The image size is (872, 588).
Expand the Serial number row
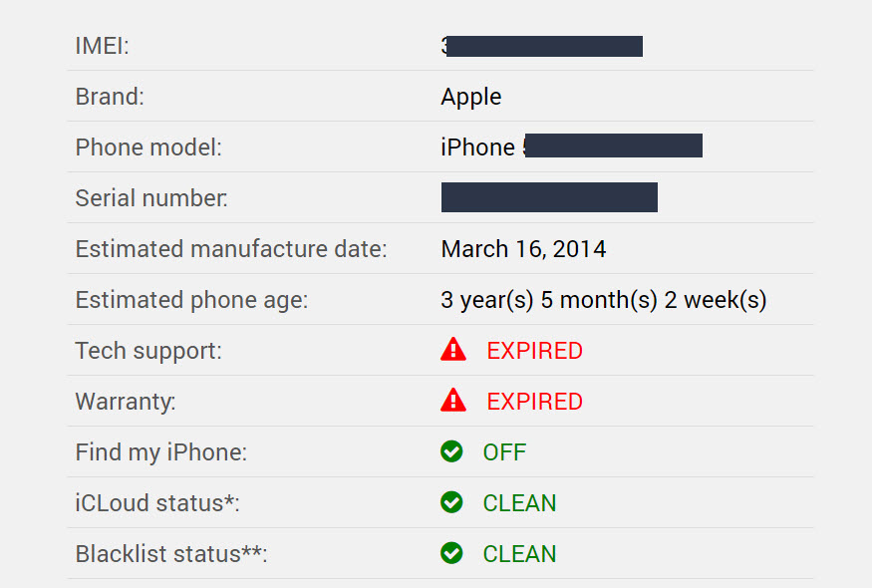pyautogui.click(x=549, y=196)
